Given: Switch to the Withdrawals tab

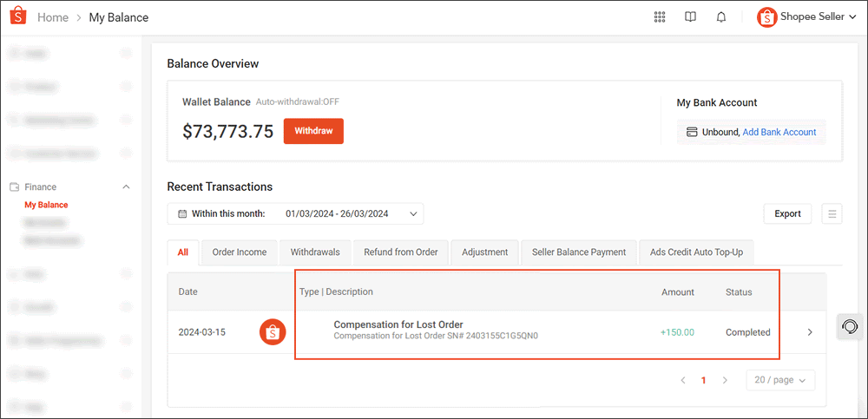Looking at the screenshot, I should point(315,252).
